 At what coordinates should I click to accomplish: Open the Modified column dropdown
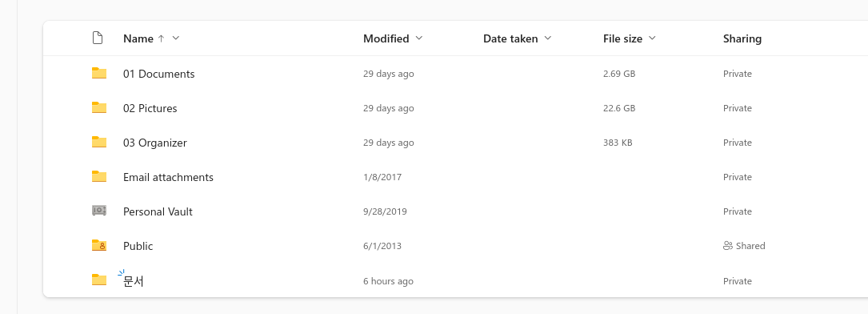point(419,38)
